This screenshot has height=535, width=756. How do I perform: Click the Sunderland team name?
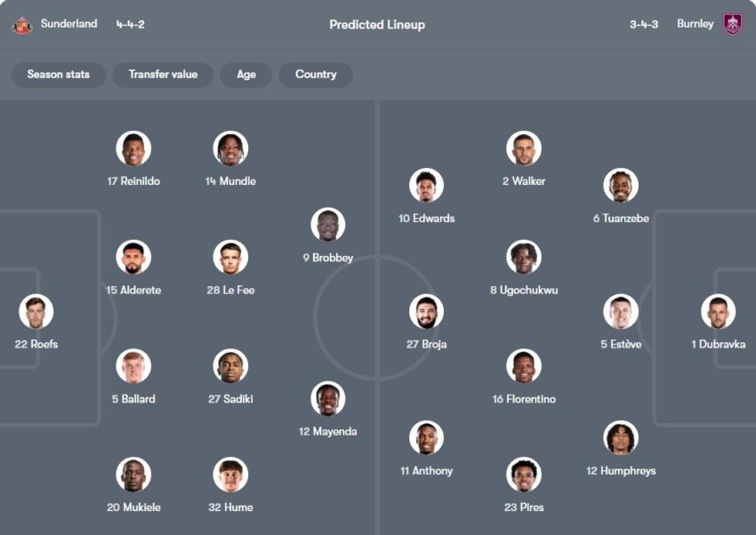68,24
